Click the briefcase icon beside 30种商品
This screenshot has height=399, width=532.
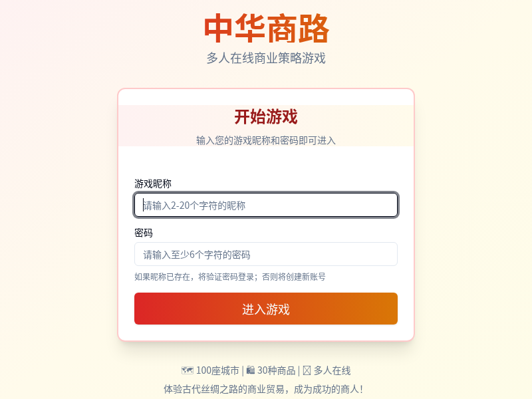[x=251, y=371]
